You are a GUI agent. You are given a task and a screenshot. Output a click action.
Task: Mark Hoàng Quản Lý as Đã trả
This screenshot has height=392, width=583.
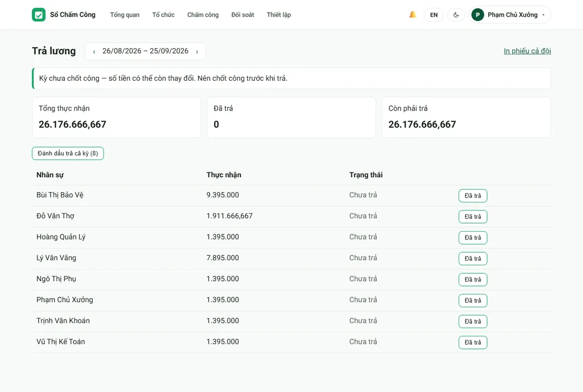pos(473,238)
